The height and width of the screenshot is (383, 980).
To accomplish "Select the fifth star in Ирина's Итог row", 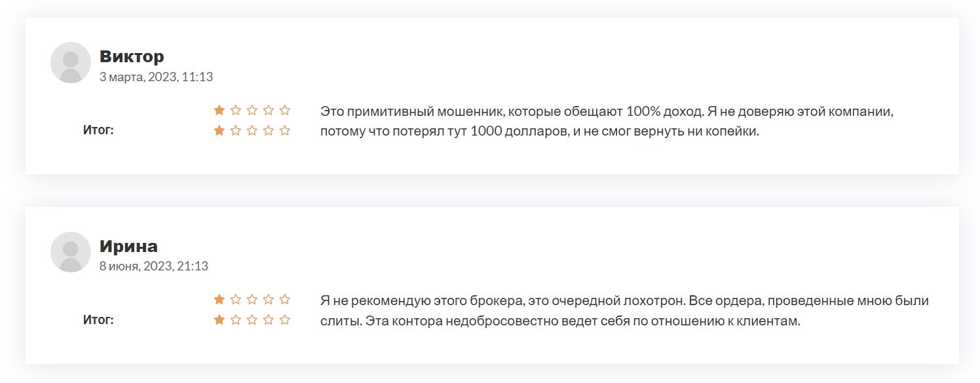I will (x=285, y=320).
